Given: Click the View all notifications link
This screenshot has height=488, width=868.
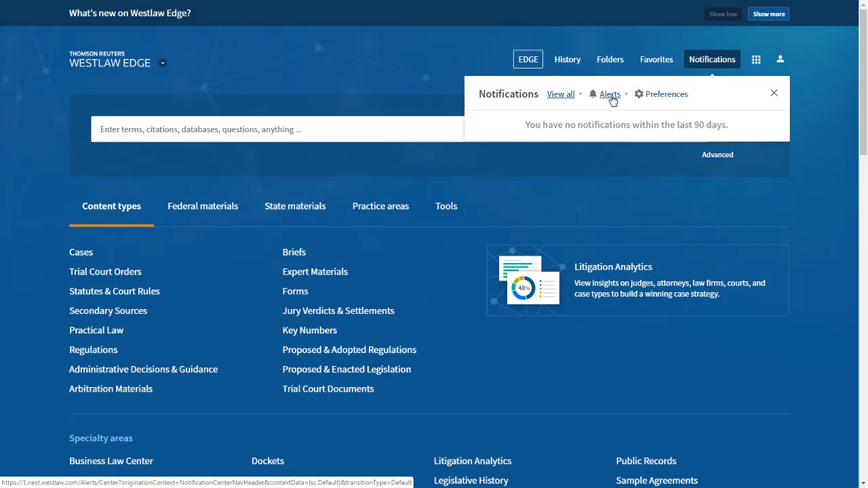Looking at the screenshot, I should tap(561, 94).
